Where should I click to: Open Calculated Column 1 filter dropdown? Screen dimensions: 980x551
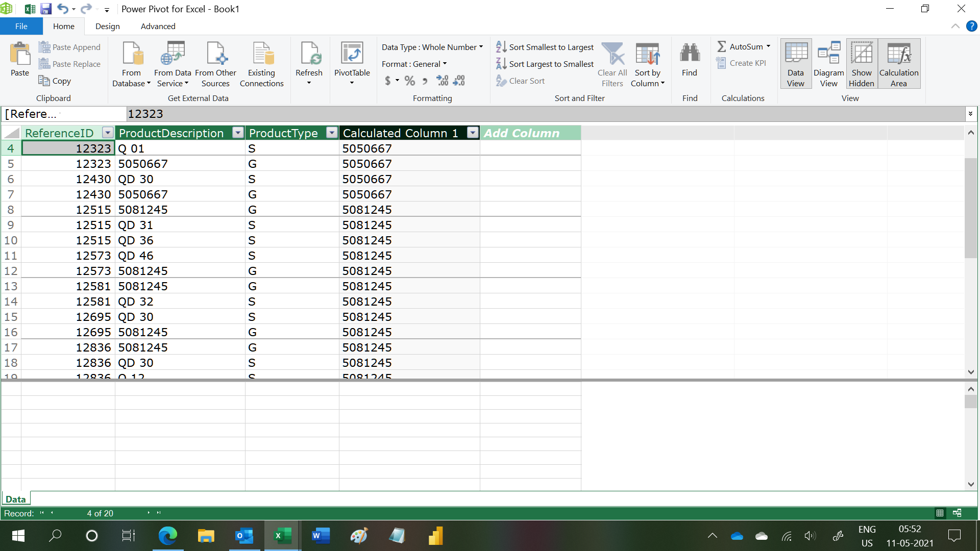473,133
